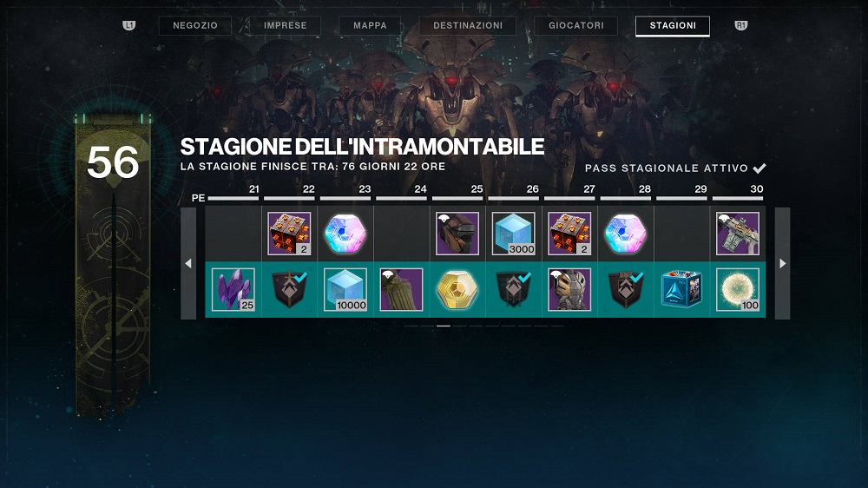The image size is (868, 488).
Task: Advance to next rewards page with right arrow
Action: point(782,263)
